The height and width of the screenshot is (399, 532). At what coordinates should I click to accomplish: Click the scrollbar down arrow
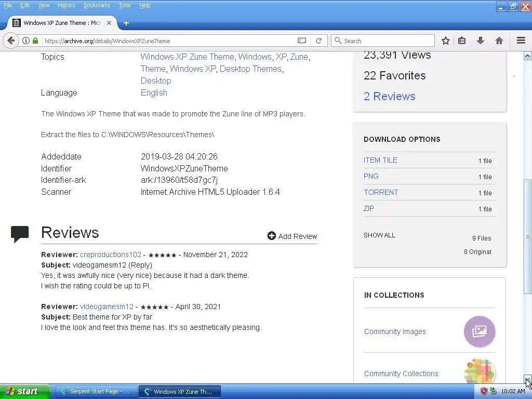[528, 379]
